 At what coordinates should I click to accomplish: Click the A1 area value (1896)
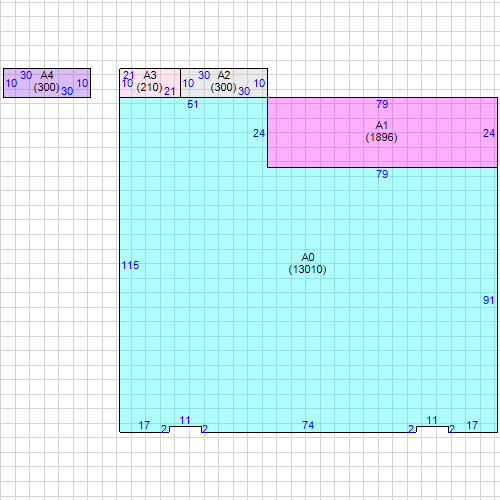coord(382,137)
